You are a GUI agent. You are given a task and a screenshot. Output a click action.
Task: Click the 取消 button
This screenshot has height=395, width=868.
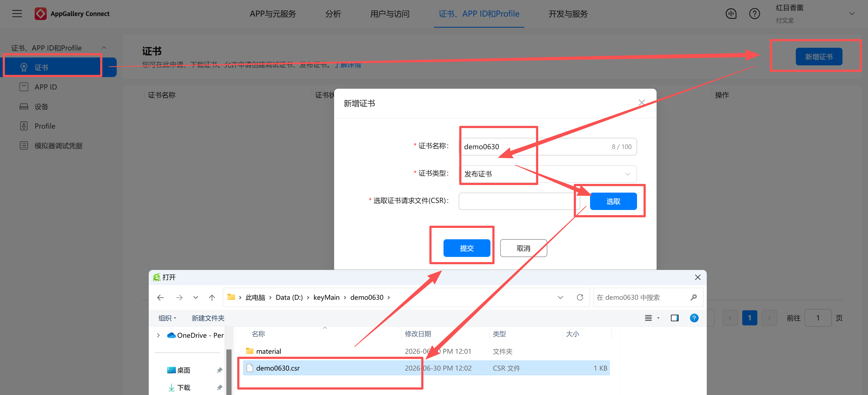pos(523,248)
